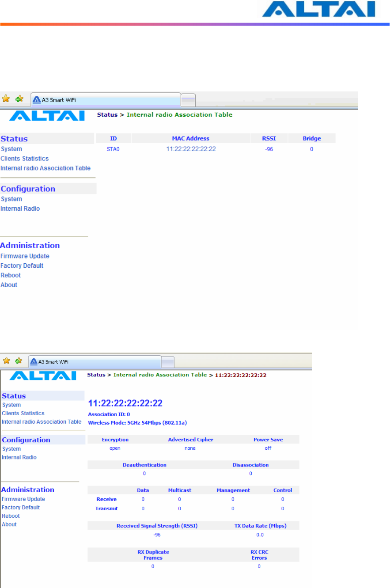Click Reboot in upper page sidebar
The width and height of the screenshot is (390, 588).
pos(11,275)
